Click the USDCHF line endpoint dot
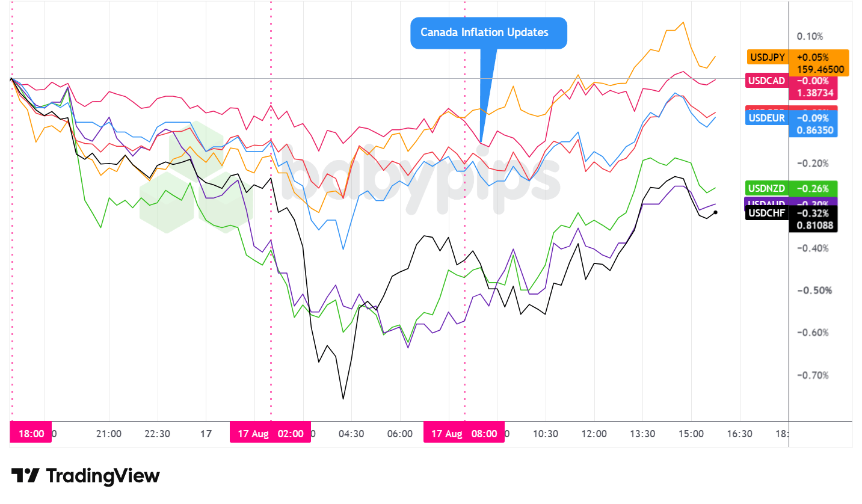 [715, 212]
